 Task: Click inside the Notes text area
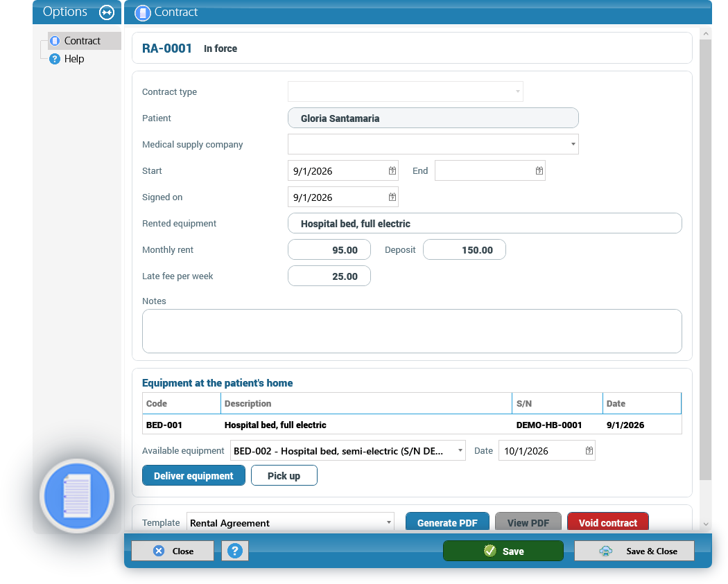412,331
